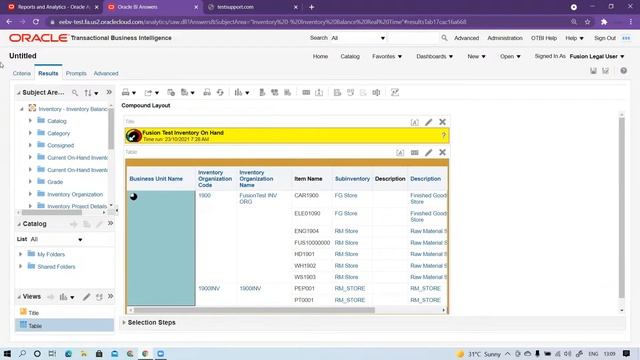Open the Open menu

510,56
